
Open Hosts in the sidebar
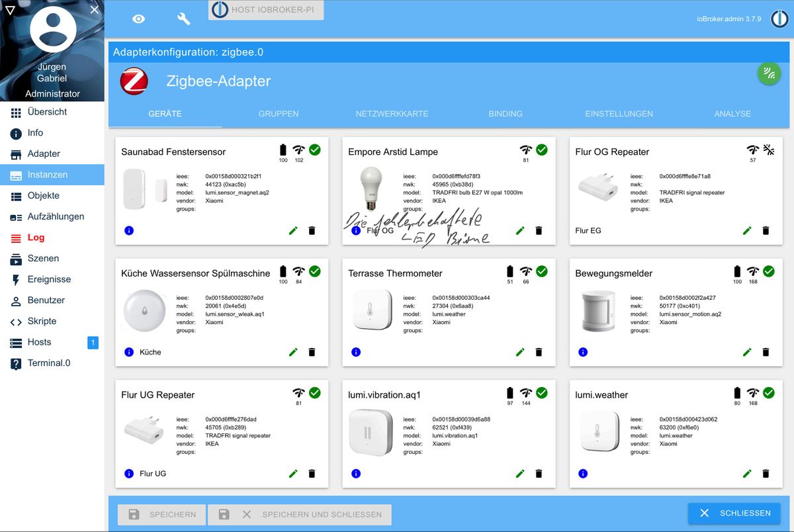click(x=52, y=342)
